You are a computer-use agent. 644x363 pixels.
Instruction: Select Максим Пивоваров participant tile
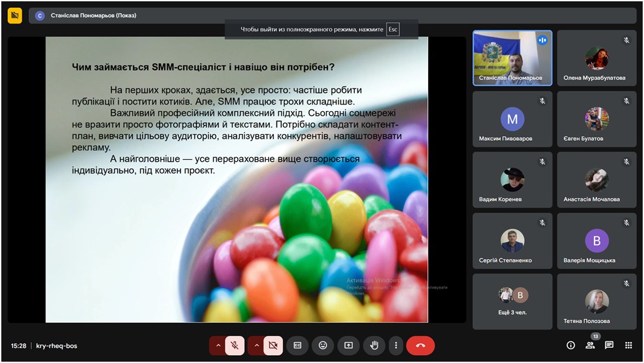click(x=512, y=119)
